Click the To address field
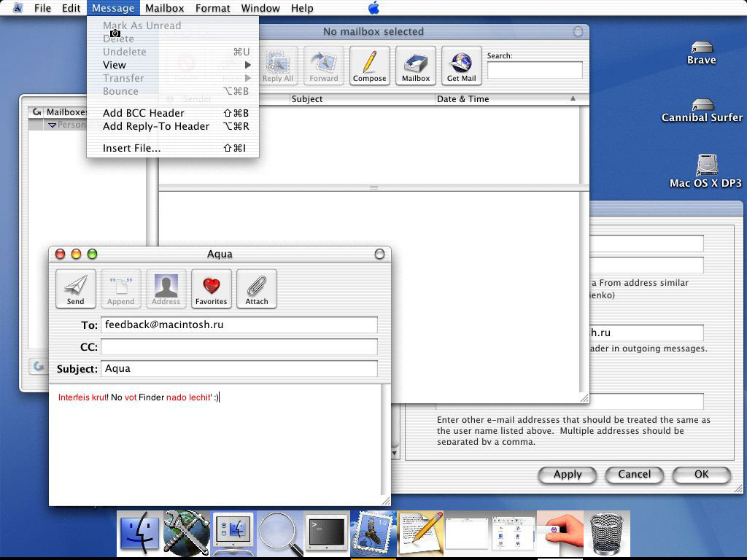 pos(239,324)
